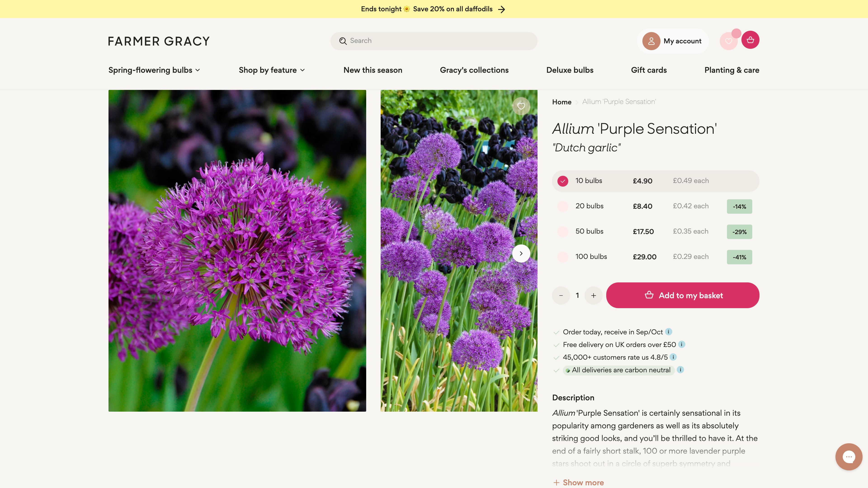The height and width of the screenshot is (488, 868).
Task: Show next product image with arrow
Action: click(x=521, y=253)
